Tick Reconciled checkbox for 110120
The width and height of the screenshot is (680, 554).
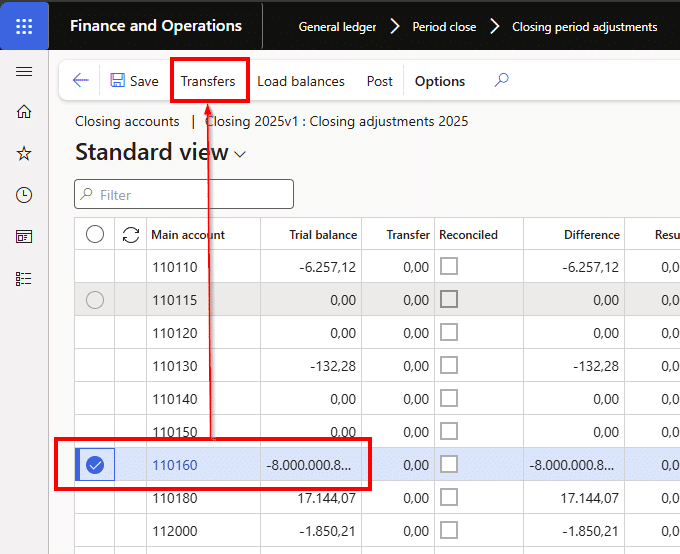[x=449, y=332]
